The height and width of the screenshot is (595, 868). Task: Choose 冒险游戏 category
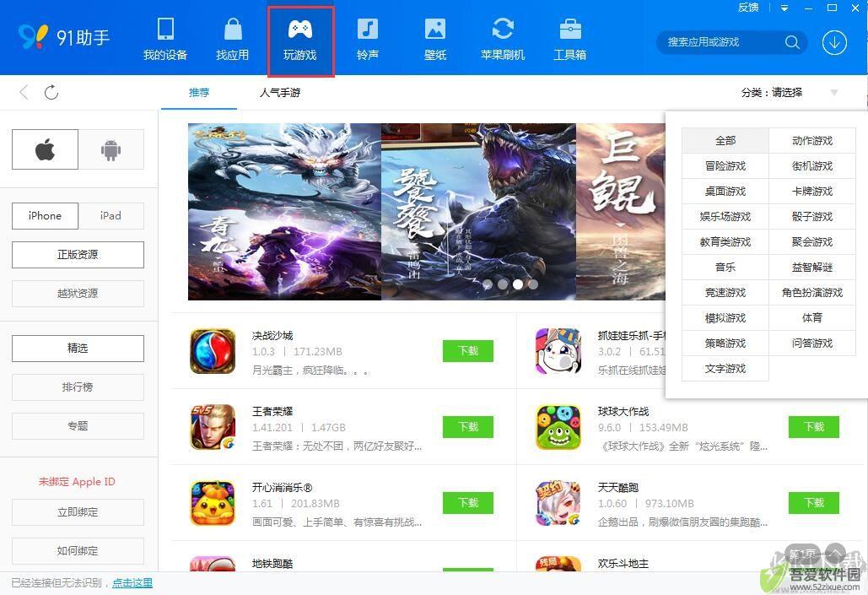click(725, 166)
